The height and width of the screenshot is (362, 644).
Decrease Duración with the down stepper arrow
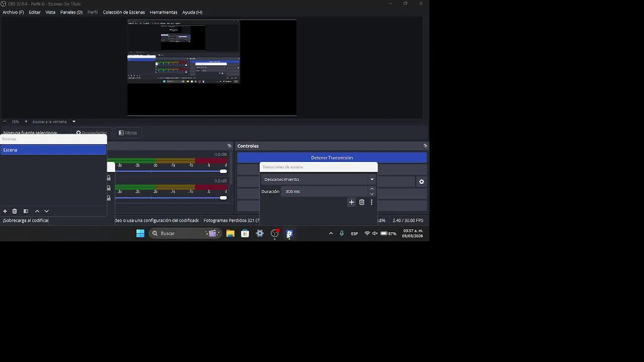point(372,194)
